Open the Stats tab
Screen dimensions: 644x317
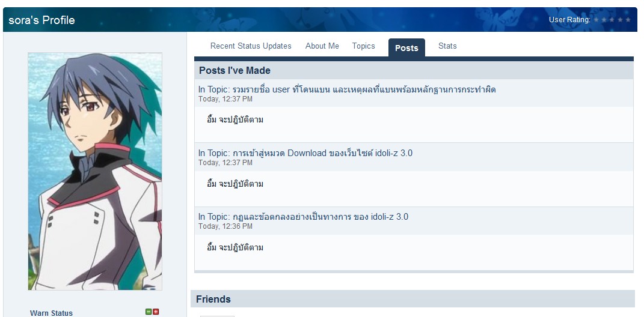tap(447, 46)
